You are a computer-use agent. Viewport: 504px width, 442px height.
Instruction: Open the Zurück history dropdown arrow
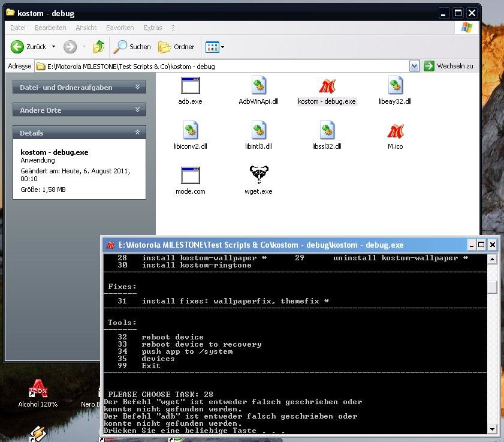54,47
